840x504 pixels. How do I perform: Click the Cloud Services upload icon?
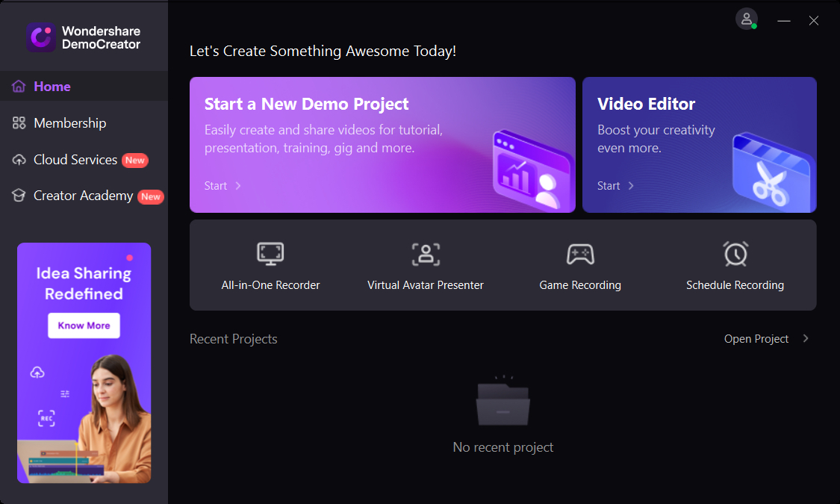(19, 160)
